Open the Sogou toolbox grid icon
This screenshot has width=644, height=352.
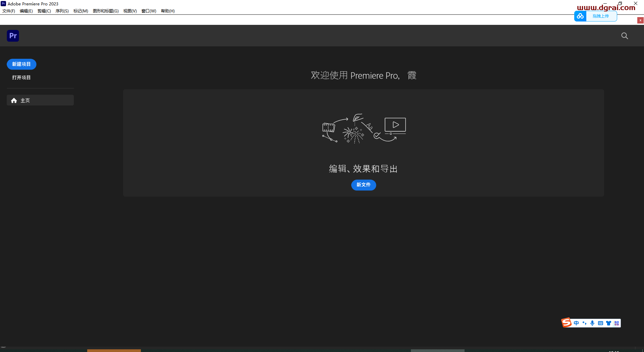coord(617,323)
